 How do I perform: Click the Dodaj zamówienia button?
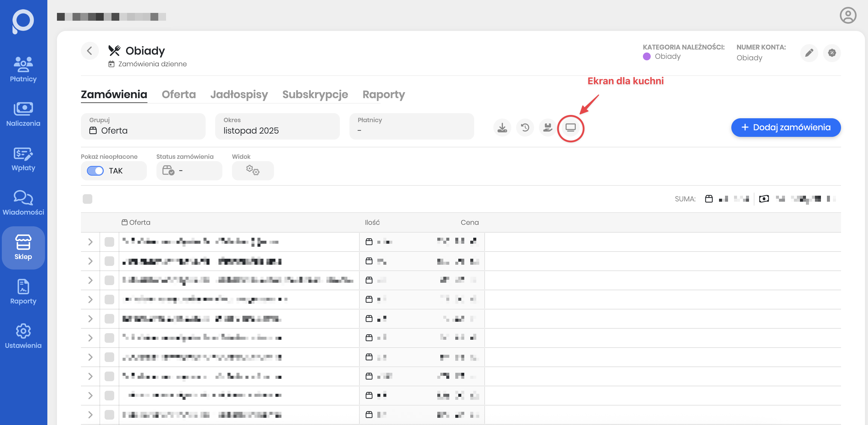[786, 128]
